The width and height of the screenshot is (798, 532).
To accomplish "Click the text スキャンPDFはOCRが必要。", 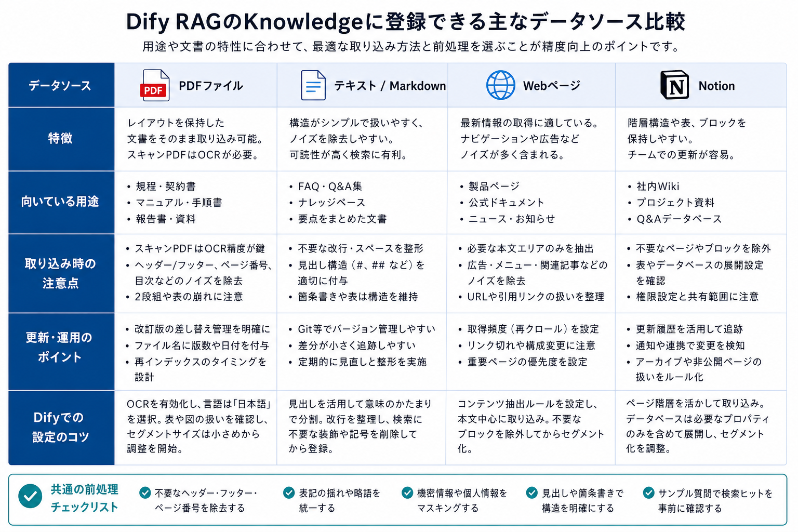I will pos(193,155).
